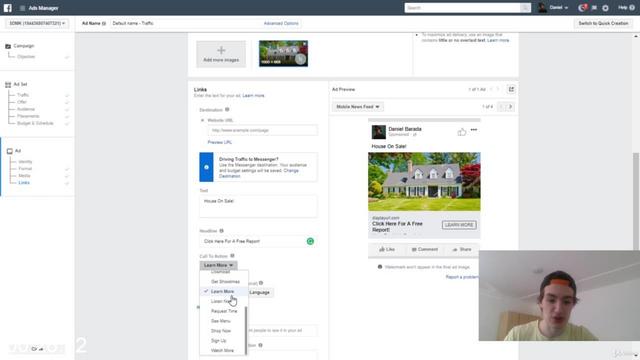Open ad preview in new window icon
Screen dimensions: 640x360
tap(511, 89)
